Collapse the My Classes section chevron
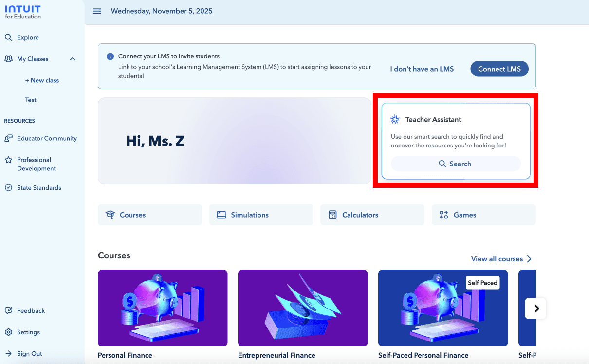Viewport: 589px width, 364px height. 73,59
